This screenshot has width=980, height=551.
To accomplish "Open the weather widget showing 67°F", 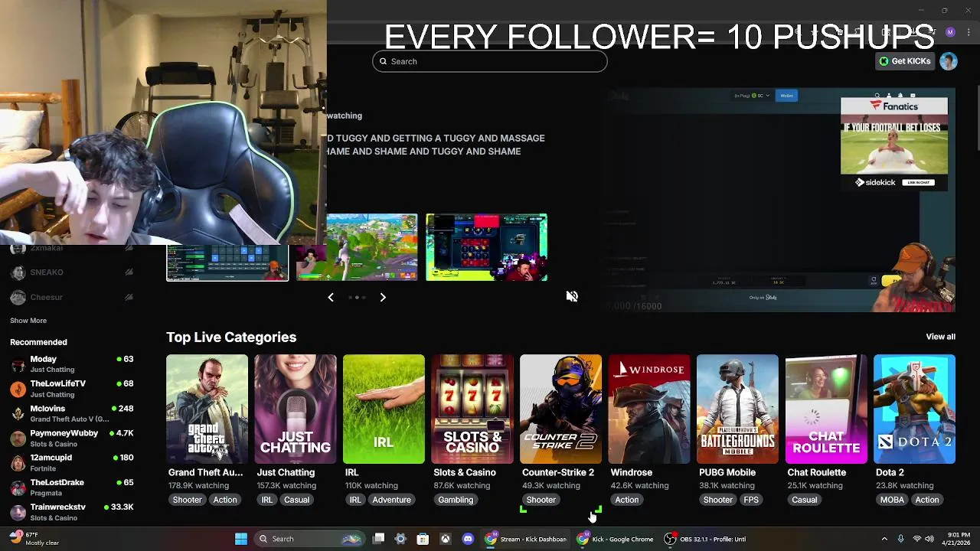I will pyautogui.click(x=34, y=539).
